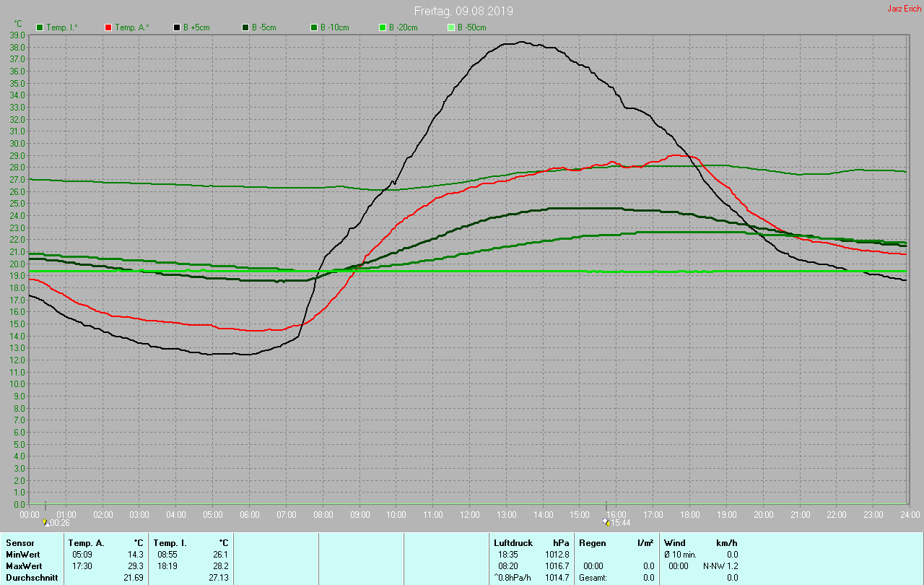Select the 'Temp. I.*' legend label

pos(62,27)
